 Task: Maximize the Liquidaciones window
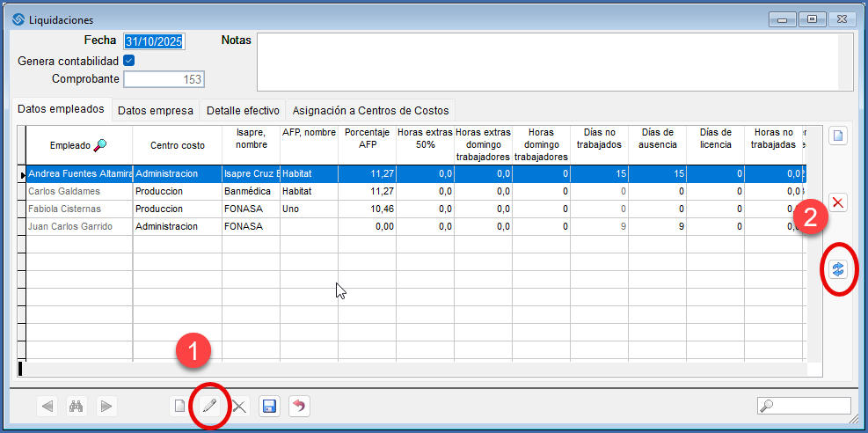pos(812,18)
